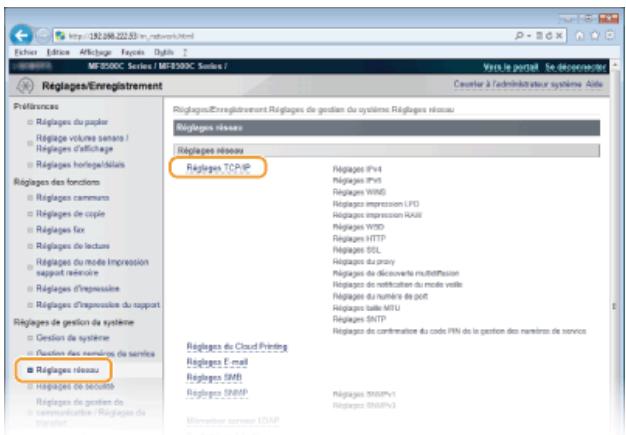Image resolution: width=626 pixels, height=435 pixels.
Task: Click the Réglages WSD text
Action: click(358, 227)
